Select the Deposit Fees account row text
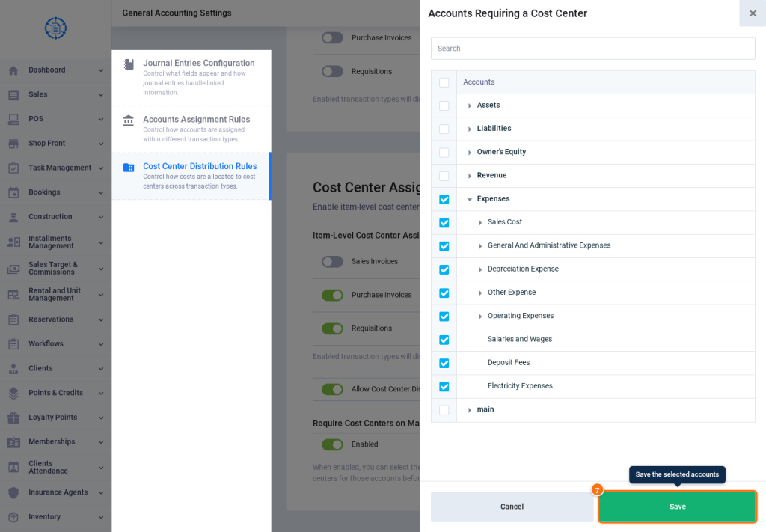Image resolution: width=766 pixels, height=532 pixels. [509, 362]
